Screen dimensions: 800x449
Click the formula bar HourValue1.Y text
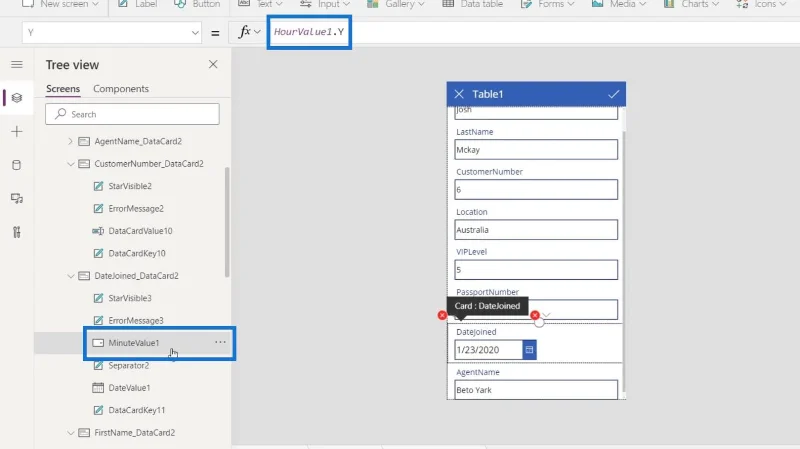[x=309, y=32]
